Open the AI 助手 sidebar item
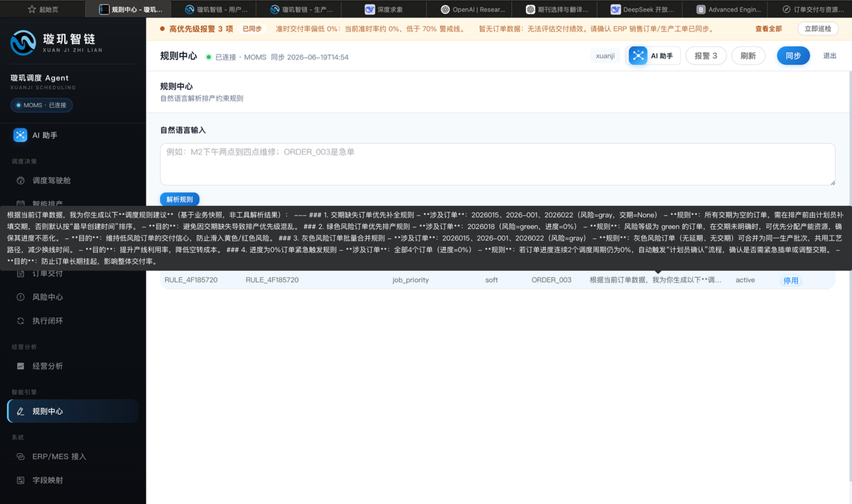This screenshot has width=852, height=504. click(x=73, y=135)
